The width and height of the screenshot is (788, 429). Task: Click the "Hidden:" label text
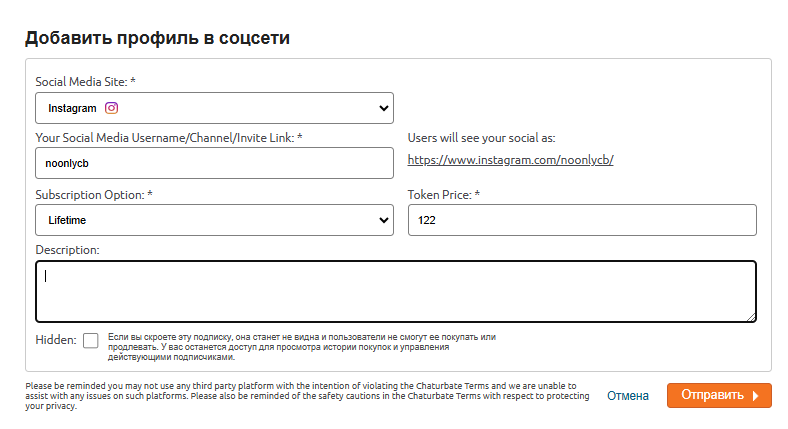click(56, 340)
